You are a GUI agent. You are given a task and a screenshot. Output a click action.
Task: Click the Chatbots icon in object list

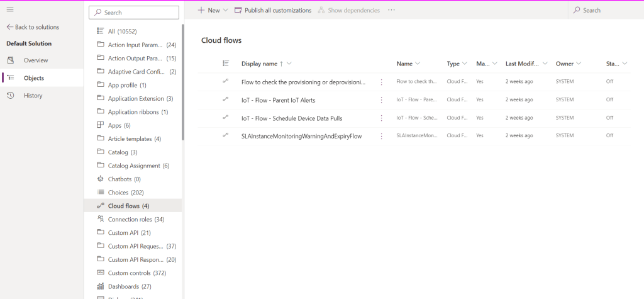click(x=100, y=179)
